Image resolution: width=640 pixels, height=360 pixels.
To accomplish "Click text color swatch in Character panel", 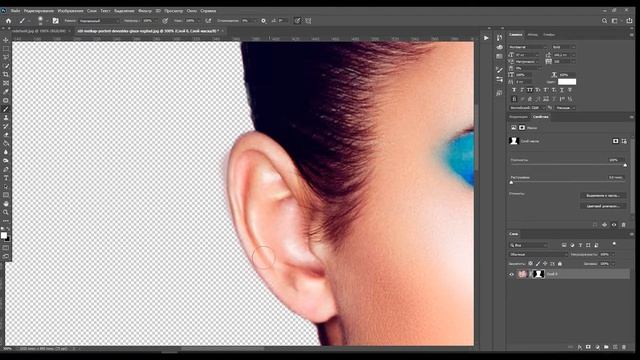I will pos(567,82).
